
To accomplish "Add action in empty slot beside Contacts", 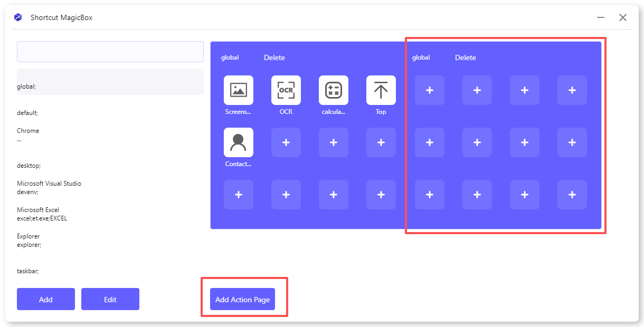I will point(286,142).
